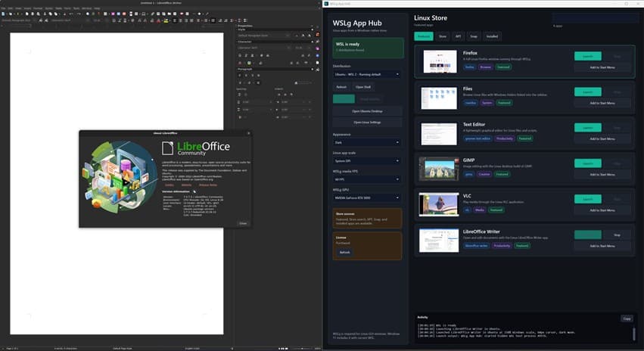Switch to the Installed tab in Linux Store

coord(492,36)
